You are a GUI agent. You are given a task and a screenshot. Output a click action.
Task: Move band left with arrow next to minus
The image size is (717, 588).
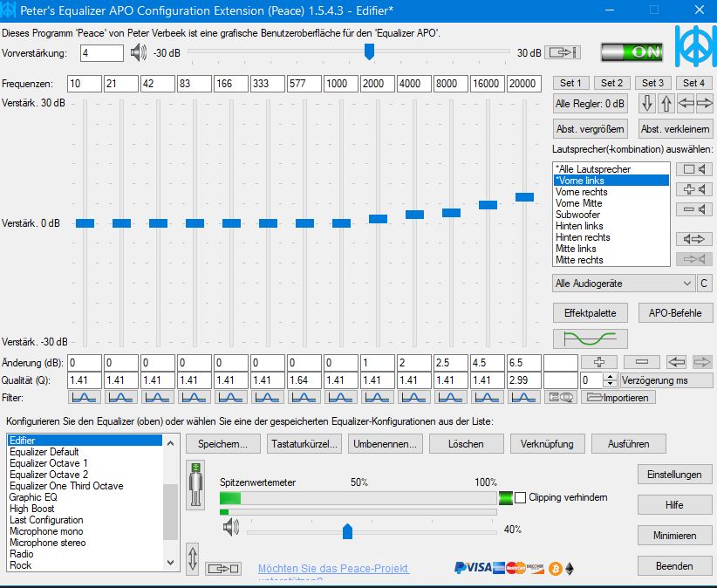[676, 362]
